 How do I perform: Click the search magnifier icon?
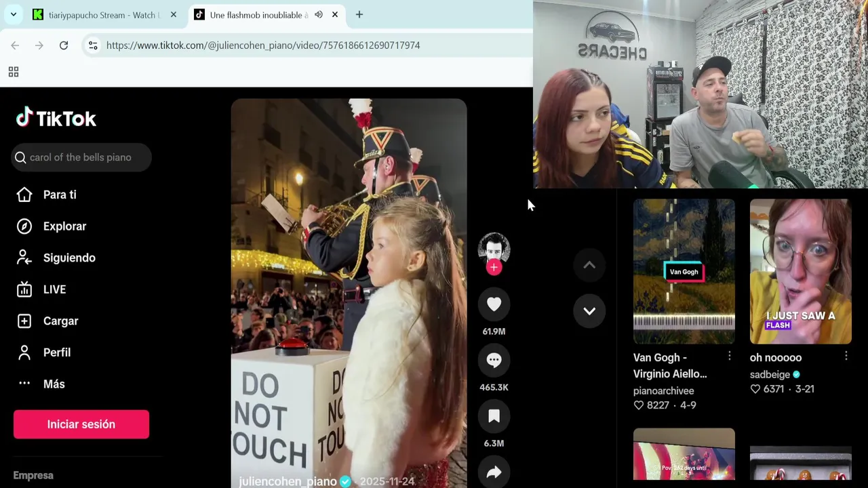coord(20,157)
